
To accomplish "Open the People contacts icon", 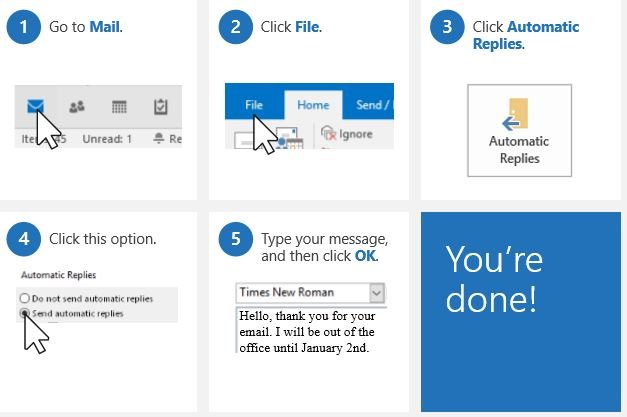I will pyautogui.click(x=75, y=107).
